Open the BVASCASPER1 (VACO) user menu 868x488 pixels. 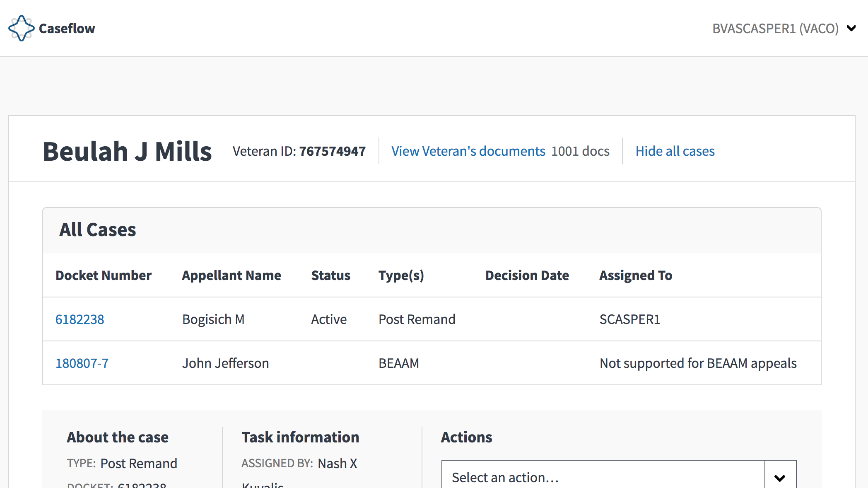(x=784, y=28)
